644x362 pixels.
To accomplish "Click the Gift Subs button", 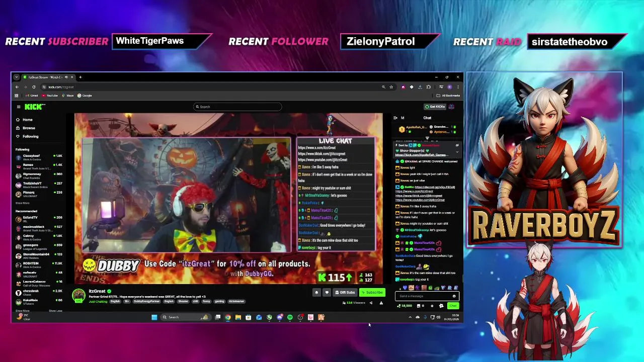I will (x=345, y=293).
